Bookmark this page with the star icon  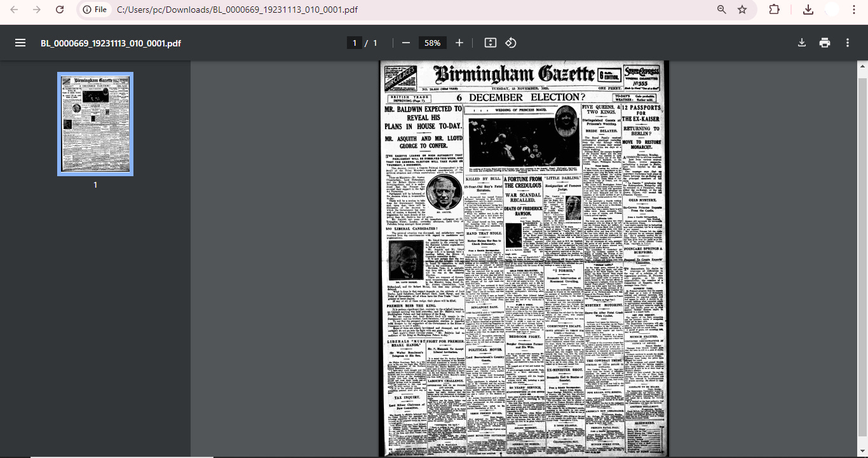tap(742, 10)
